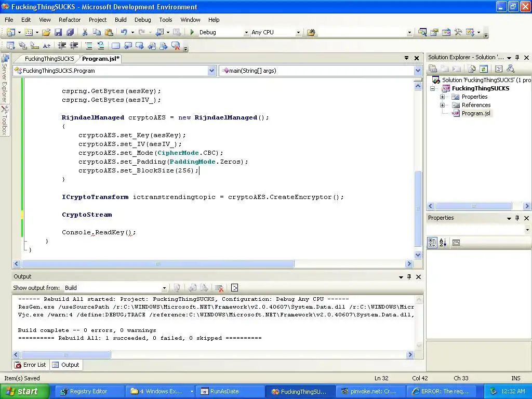532x399 pixels.
Task: Open the Property Pages icon in Properties panel
Action: (x=456, y=243)
